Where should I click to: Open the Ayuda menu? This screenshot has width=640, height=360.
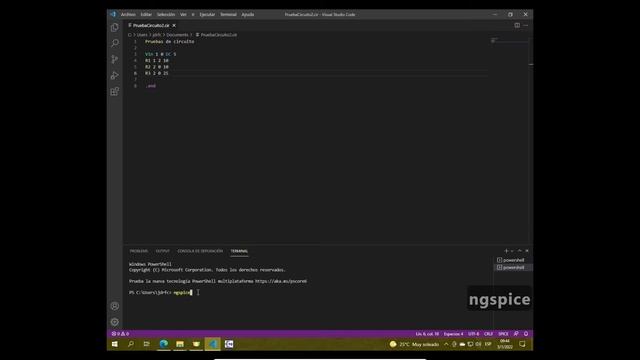(247, 14)
